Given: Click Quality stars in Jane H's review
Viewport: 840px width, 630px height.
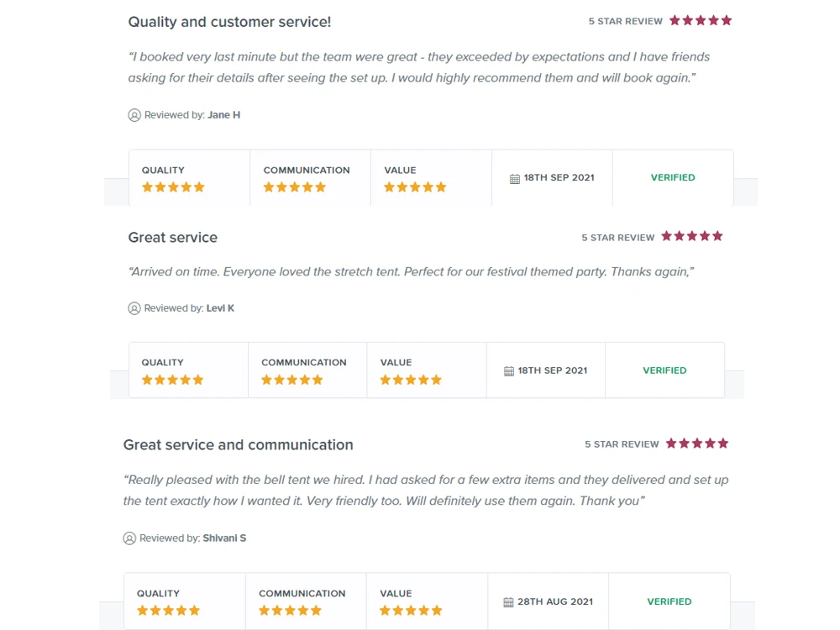Looking at the screenshot, I should [173, 187].
